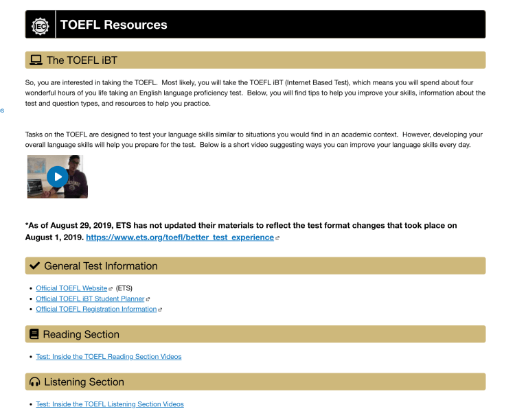Click the checkmark icon in General Test Information
This screenshot has height=420, width=515.
click(35, 266)
